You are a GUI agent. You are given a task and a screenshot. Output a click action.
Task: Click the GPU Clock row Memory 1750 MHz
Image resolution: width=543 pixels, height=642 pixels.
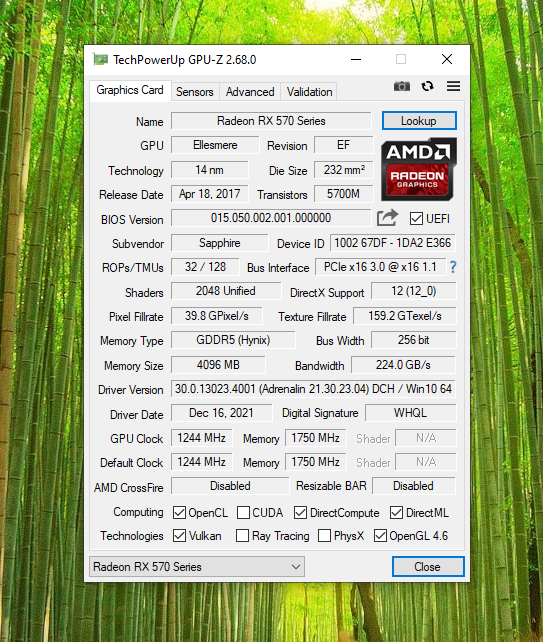click(316, 438)
